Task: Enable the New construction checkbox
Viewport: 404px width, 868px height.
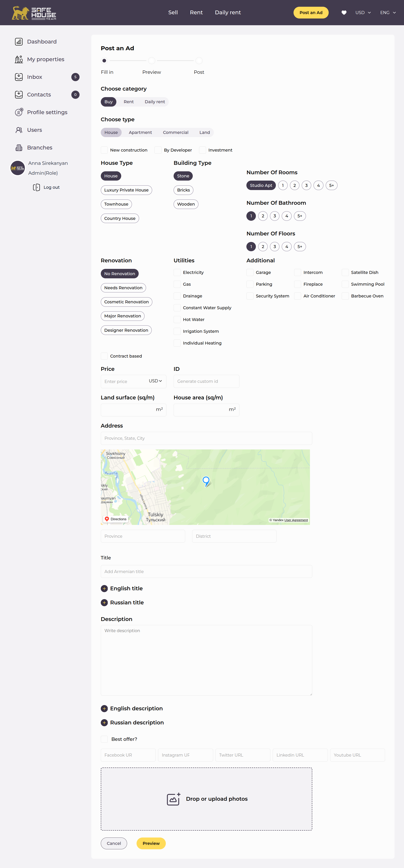Action: (x=104, y=150)
